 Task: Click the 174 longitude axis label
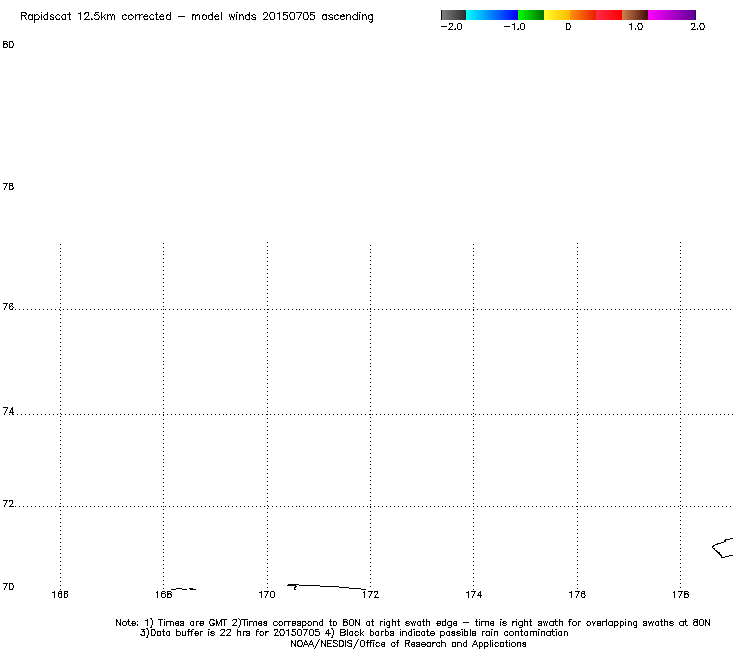click(x=474, y=595)
